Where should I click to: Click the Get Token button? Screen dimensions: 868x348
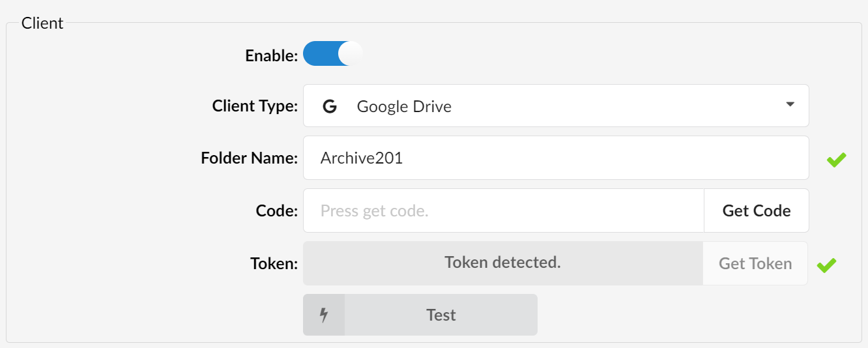click(755, 263)
